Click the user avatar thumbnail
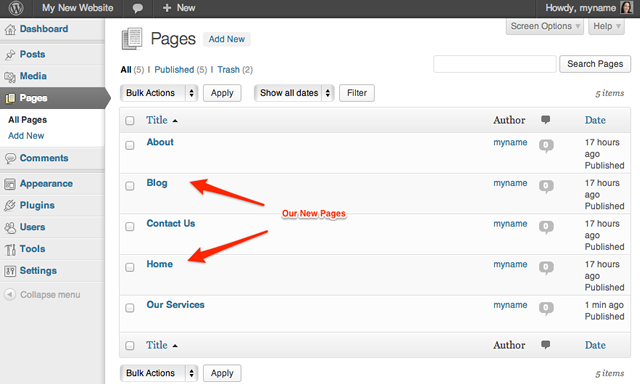This screenshot has width=640, height=384. 627,7
